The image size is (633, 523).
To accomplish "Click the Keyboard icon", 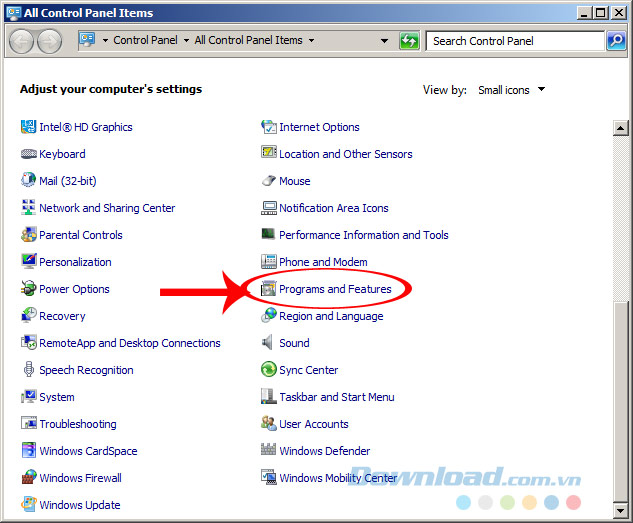I will [28, 154].
